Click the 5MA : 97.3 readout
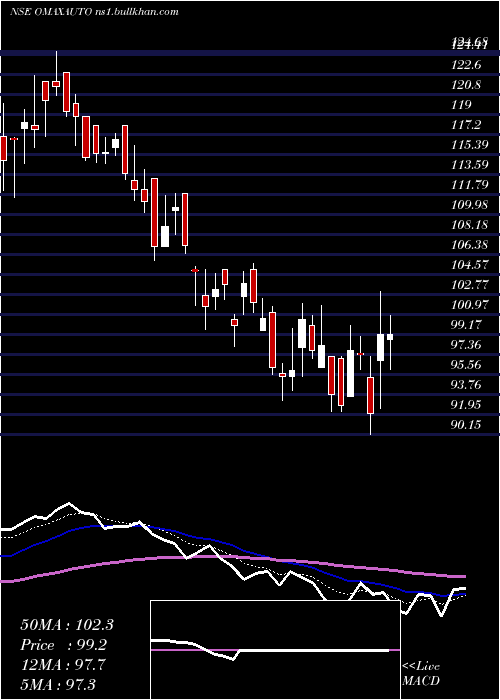 coord(58,684)
